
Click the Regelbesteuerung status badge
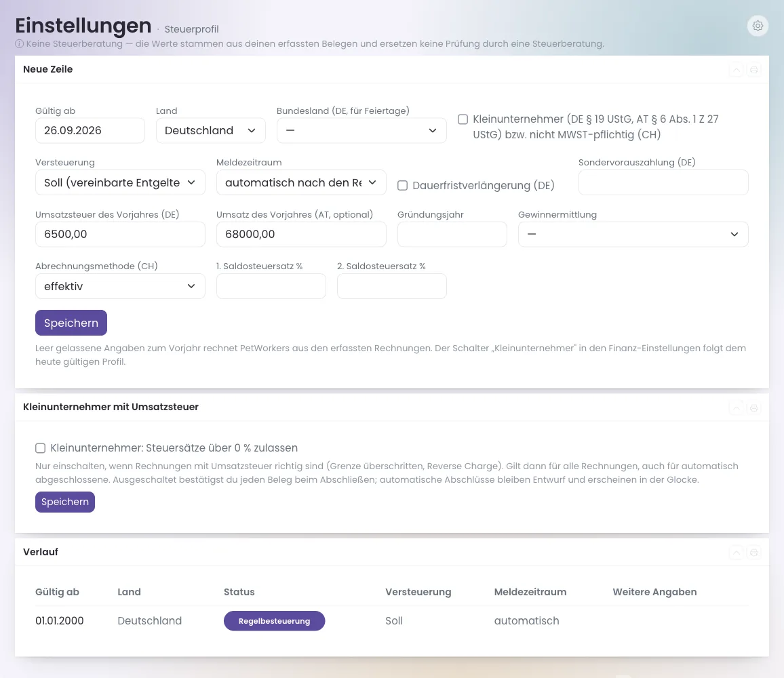[274, 621]
